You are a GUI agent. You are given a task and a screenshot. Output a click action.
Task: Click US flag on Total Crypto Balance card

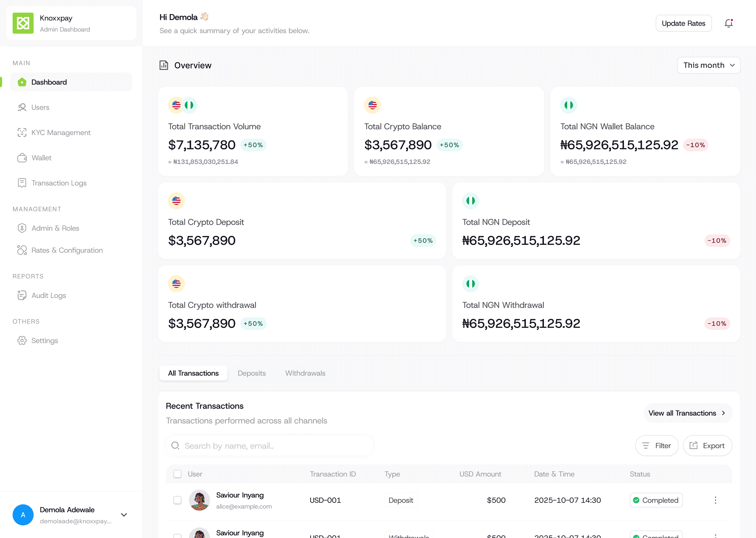(372, 105)
